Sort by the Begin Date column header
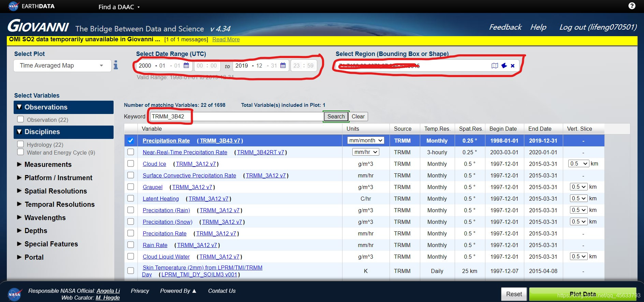 (503, 129)
